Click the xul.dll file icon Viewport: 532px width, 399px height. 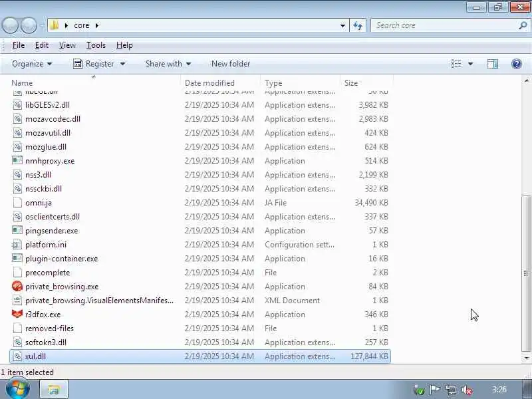17,356
